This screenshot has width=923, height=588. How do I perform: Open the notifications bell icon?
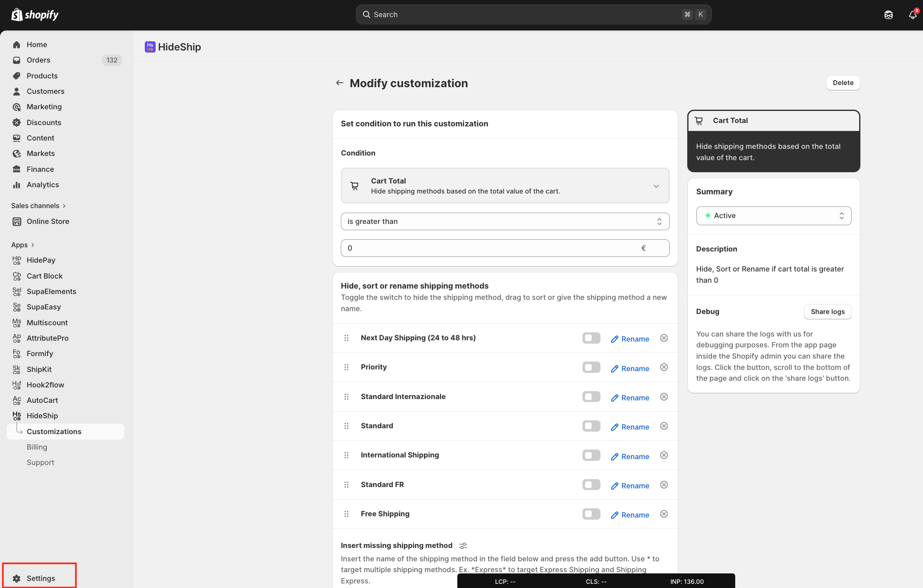tap(912, 15)
